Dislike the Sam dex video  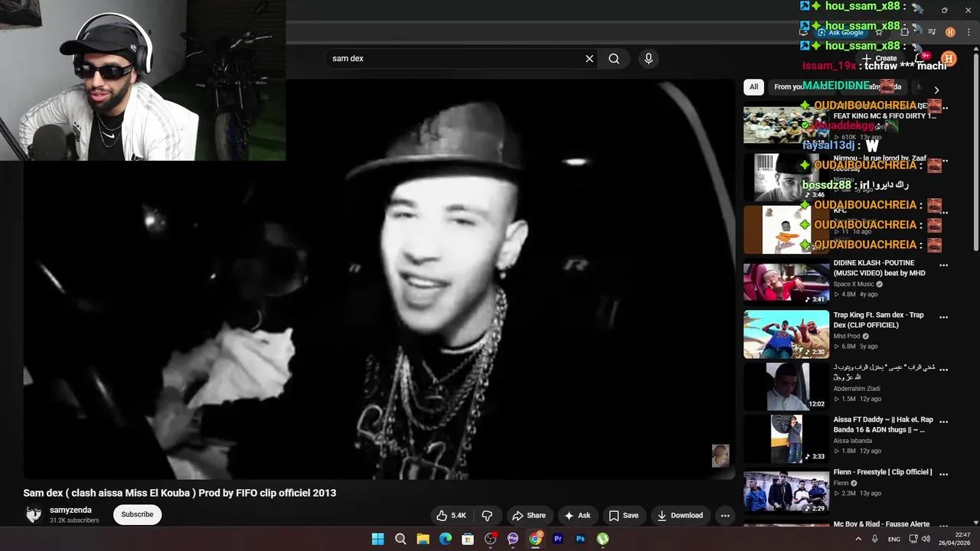[x=487, y=515]
